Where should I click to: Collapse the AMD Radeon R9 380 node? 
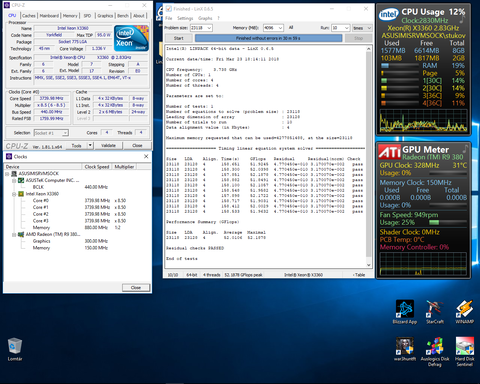14,235
